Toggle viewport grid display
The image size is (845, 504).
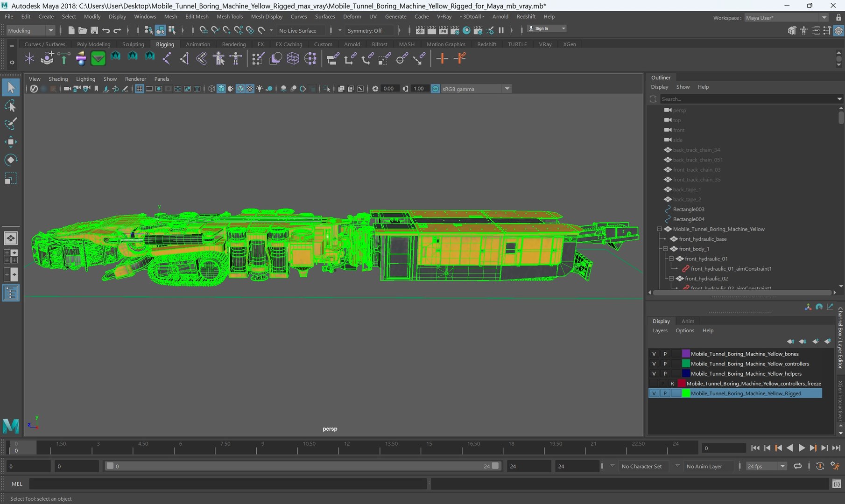coord(139,89)
